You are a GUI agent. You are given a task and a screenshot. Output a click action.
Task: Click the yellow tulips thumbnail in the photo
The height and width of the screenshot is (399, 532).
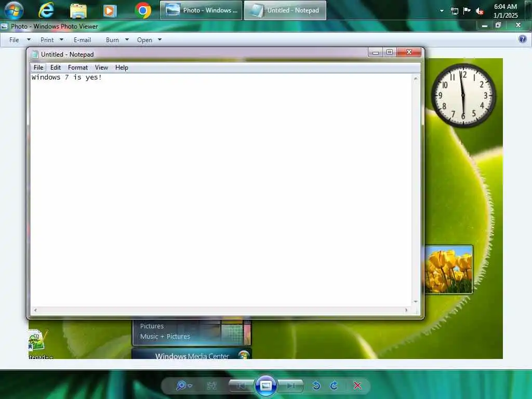click(x=448, y=270)
